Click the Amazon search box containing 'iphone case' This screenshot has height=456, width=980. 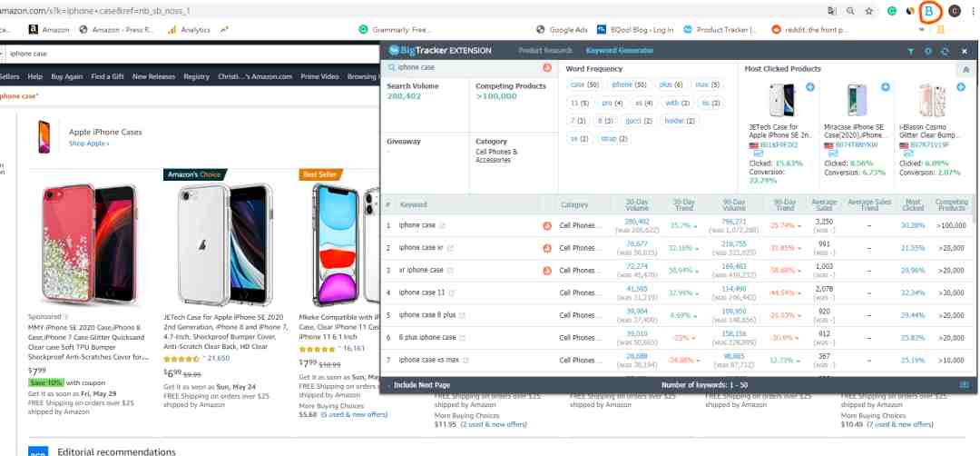[191, 54]
